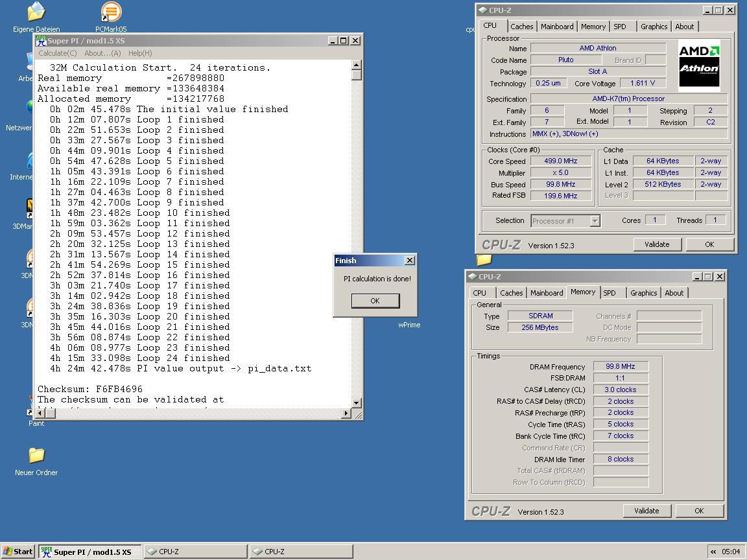Open the Graphics tab in top CPU-Z window

pyautogui.click(x=654, y=27)
